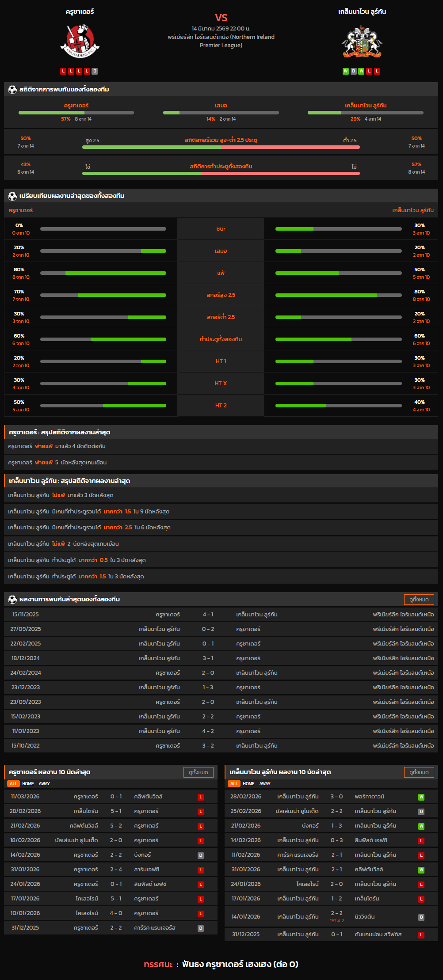Click the Glenavon Lurgan team crest
The image size is (443, 980).
pos(362,42)
